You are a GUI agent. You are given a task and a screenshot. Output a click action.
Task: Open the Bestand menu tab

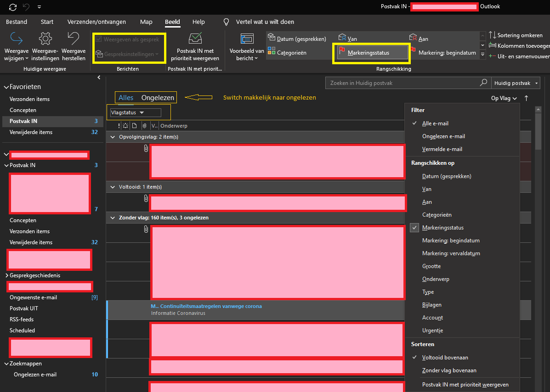click(16, 22)
